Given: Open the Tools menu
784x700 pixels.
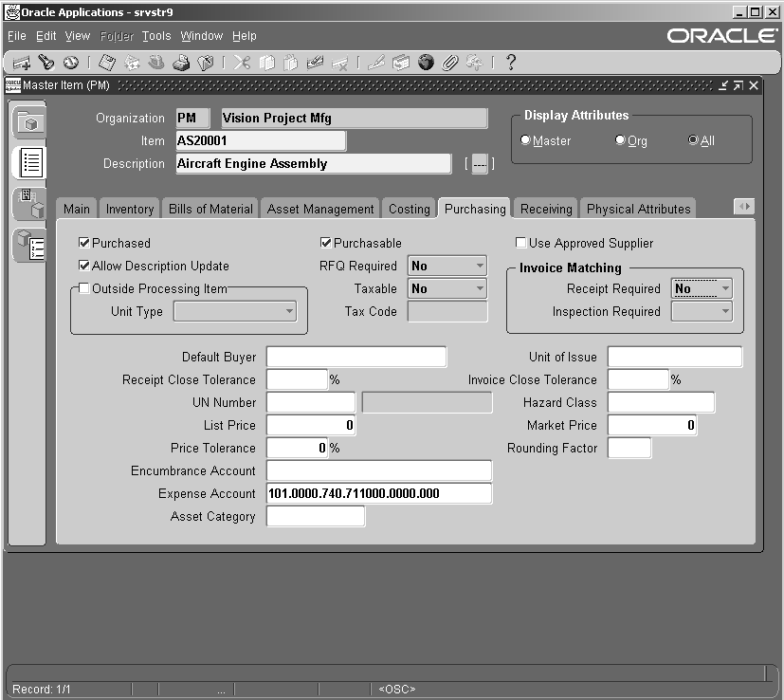Looking at the screenshot, I should pyautogui.click(x=156, y=36).
